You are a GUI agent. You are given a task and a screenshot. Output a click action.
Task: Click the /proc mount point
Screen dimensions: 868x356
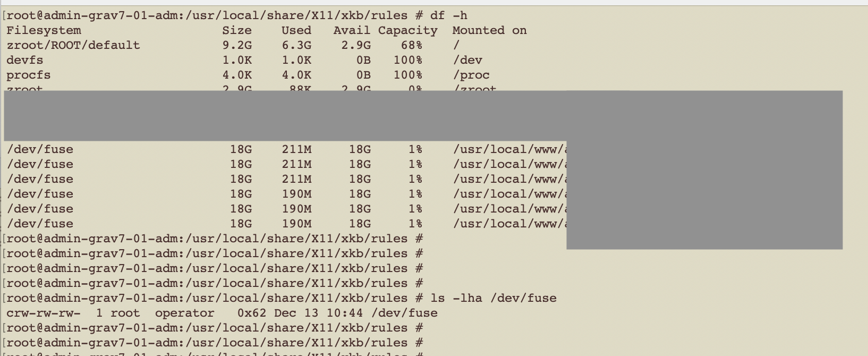[x=471, y=75]
